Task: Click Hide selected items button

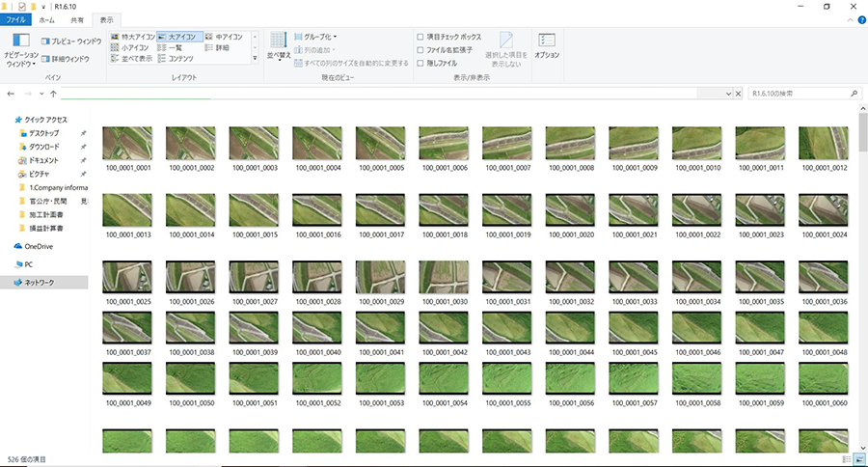Action: click(506, 50)
